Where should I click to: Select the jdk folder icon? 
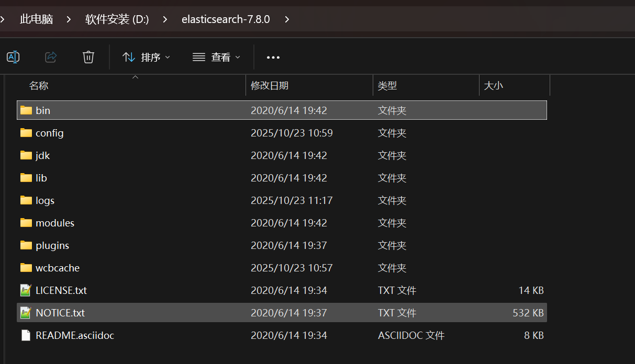pyautogui.click(x=26, y=155)
